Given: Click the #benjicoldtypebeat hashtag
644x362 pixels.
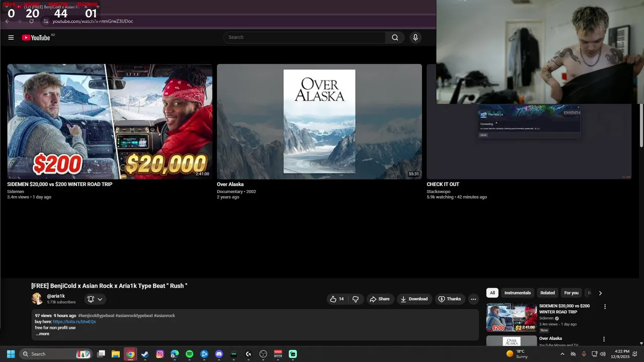Looking at the screenshot, I should [x=96, y=316].
